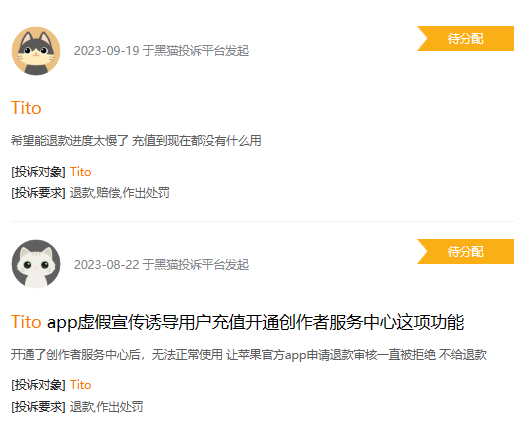This screenshot has height=427, width=530.
Task: Open the complaint titled only Tito
Action: click(x=26, y=108)
